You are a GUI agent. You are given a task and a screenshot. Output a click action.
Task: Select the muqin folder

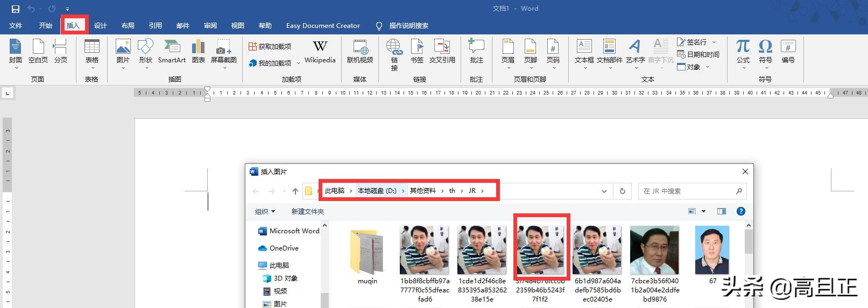coord(368,256)
